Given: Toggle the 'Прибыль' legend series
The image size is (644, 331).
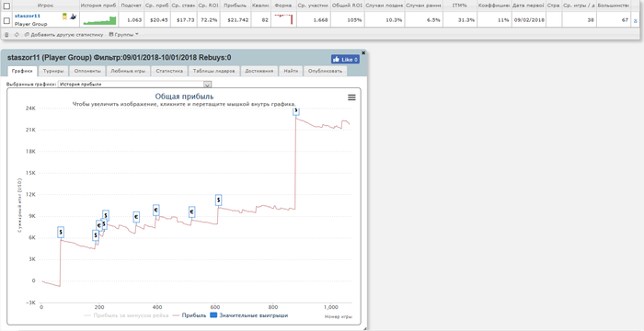Looking at the screenshot, I should pyautogui.click(x=189, y=315).
